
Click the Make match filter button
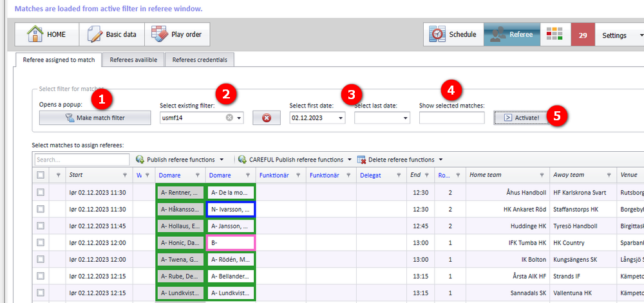point(95,118)
